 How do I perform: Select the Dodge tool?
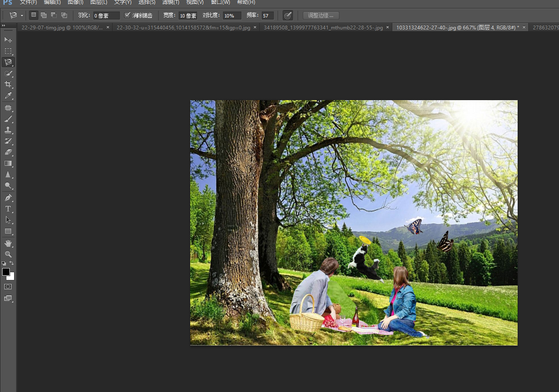coord(8,185)
